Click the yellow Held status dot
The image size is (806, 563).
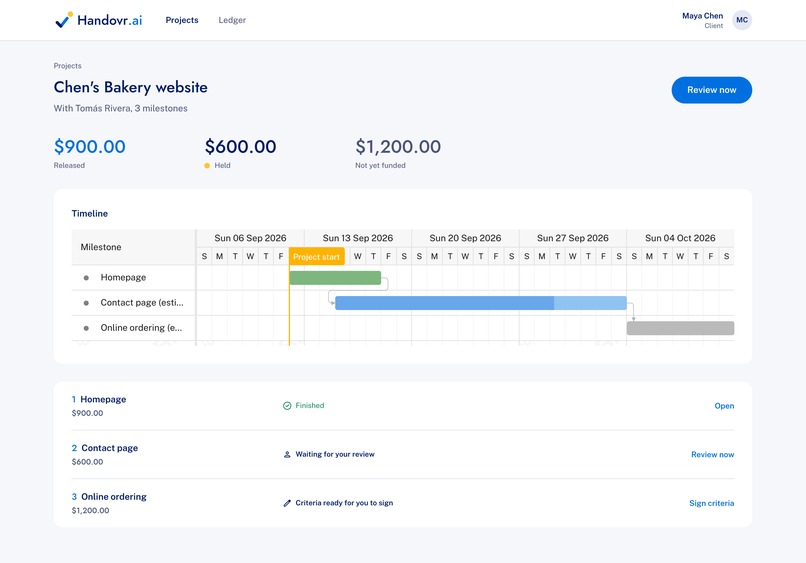207,166
